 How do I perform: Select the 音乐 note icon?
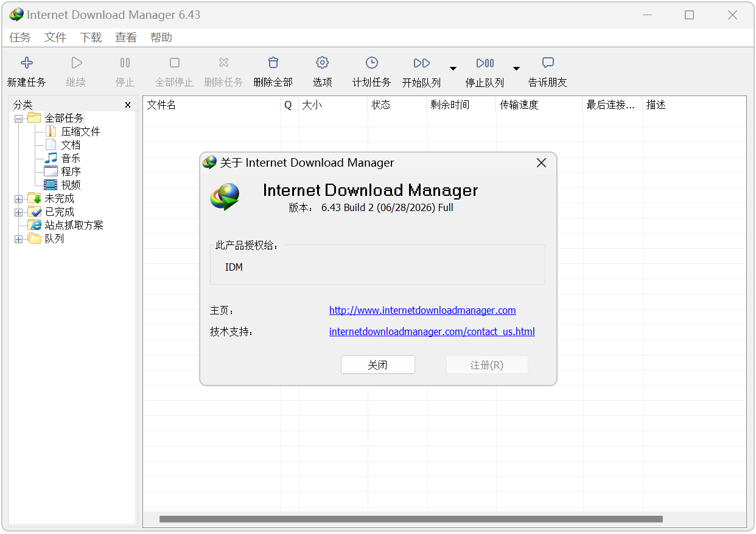51,158
